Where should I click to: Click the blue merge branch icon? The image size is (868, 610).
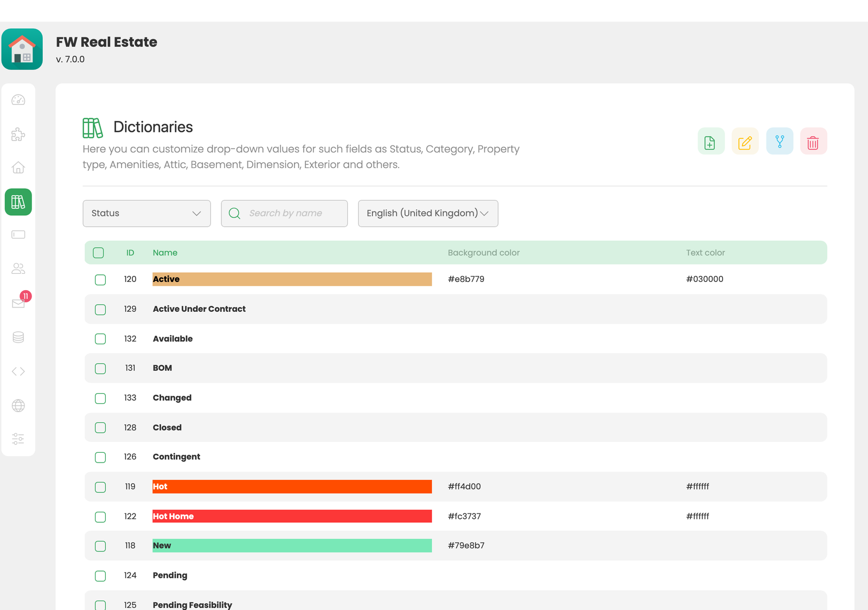pyautogui.click(x=780, y=142)
